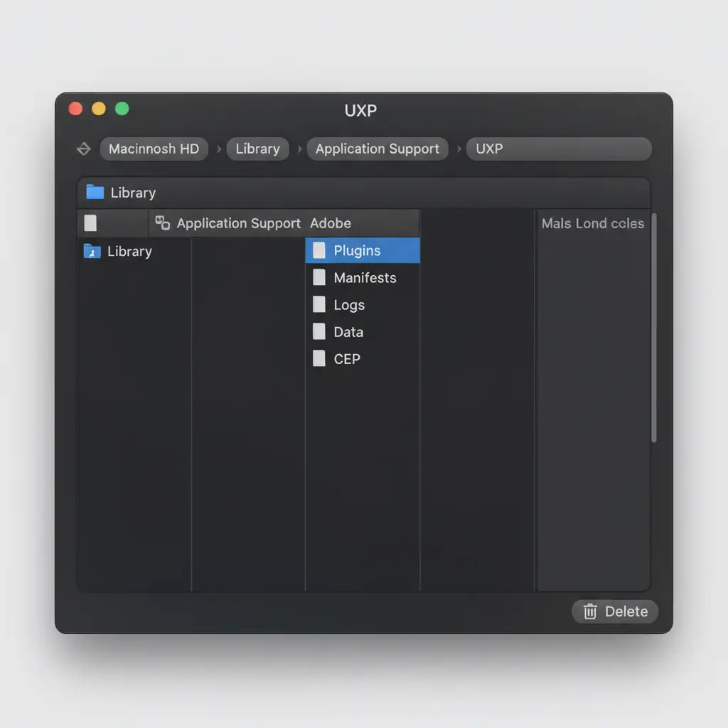This screenshot has height=728, width=728.
Task: Click the Application Support column header
Action: point(238,223)
